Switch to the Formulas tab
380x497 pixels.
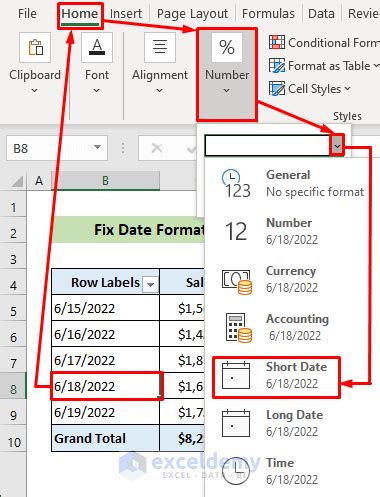[x=268, y=14]
